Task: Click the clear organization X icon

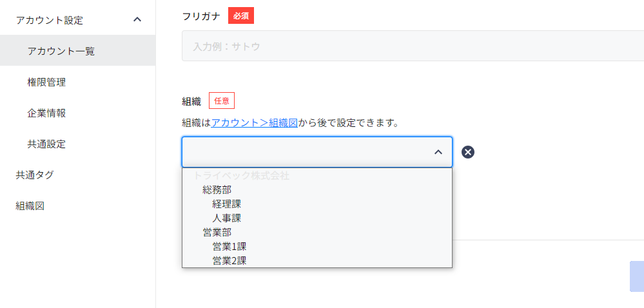Action: tap(468, 152)
